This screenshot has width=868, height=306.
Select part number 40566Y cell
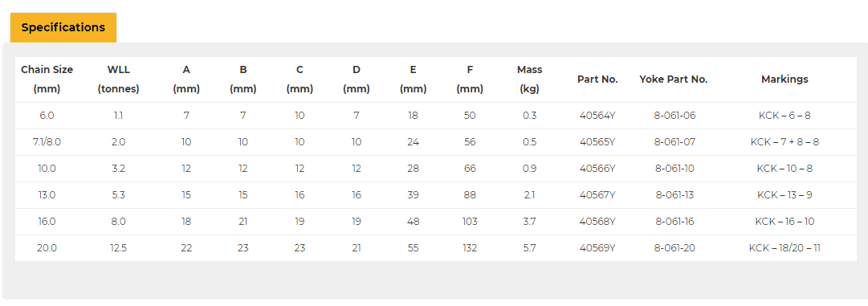[597, 169]
